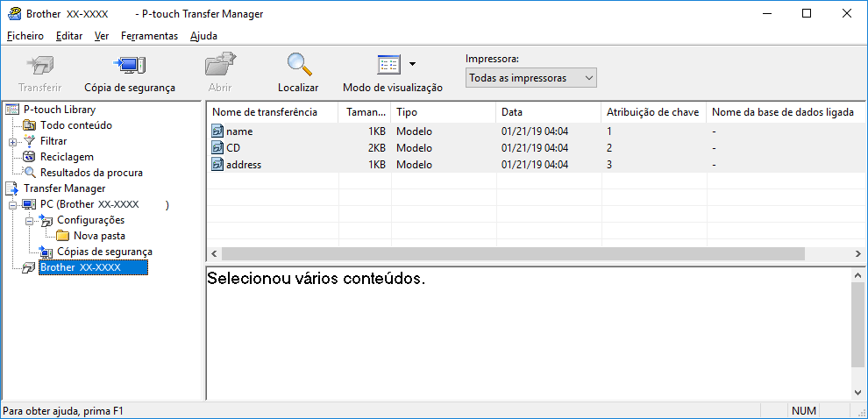This screenshot has height=419, width=868.
Task: Click the Todo conteúdo folder icon
Action: point(30,125)
